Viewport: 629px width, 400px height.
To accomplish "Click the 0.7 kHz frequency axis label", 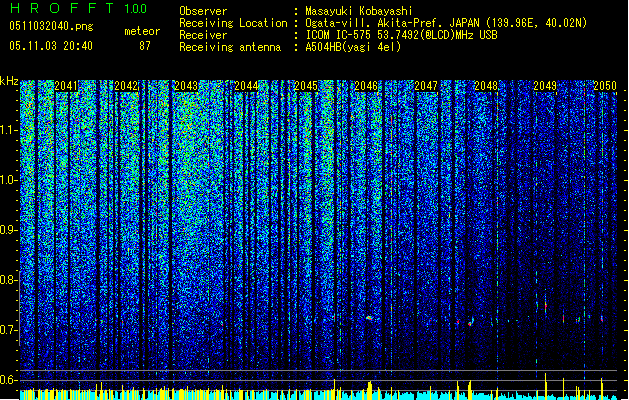I will (x=9, y=330).
